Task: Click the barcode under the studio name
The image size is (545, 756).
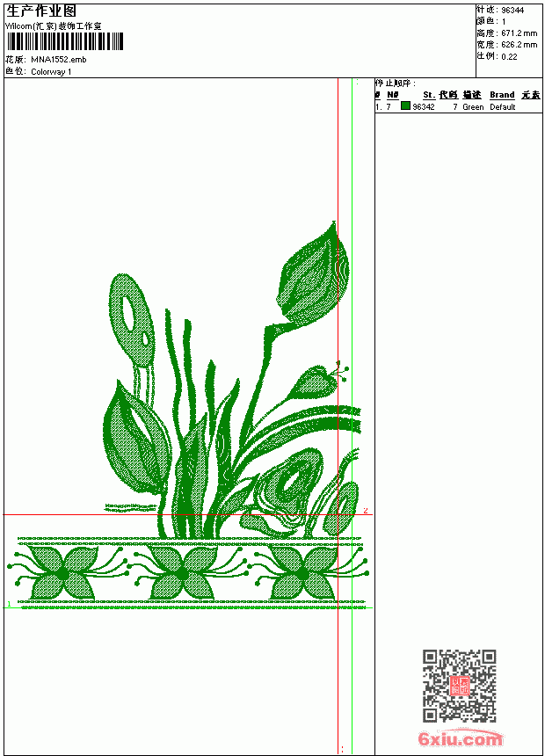Action: 65,41
